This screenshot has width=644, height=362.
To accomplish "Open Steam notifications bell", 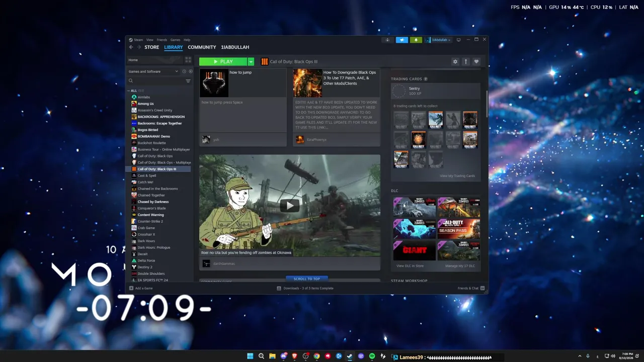I will tap(416, 40).
